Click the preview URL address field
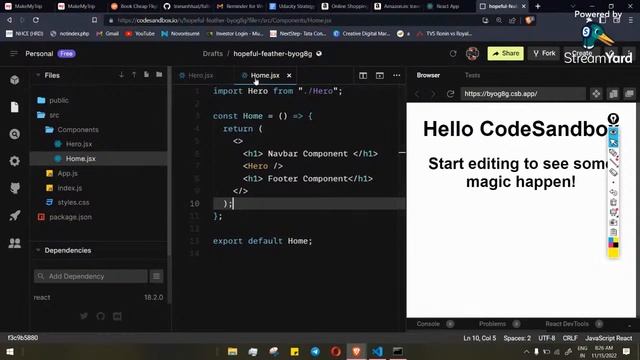Viewport: 640px width, 360px height. (x=523, y=94)
